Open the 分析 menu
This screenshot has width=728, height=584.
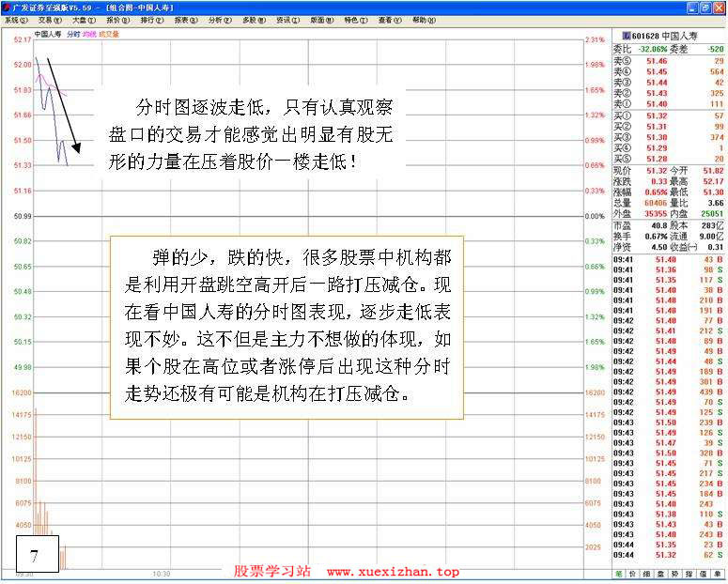[x=220, y=21]
